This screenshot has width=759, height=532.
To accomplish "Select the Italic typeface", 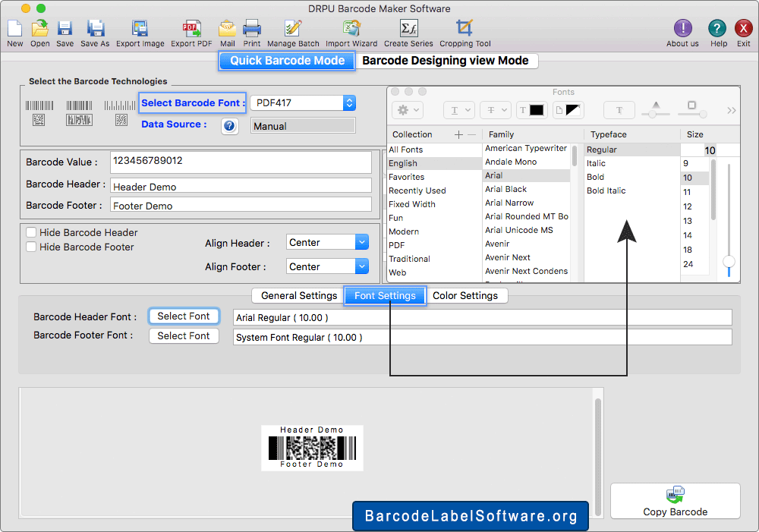I will tap(631, 164).
